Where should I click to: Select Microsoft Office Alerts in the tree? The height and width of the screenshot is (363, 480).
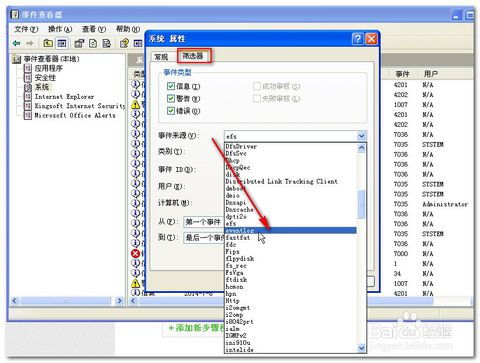point(75,115)
